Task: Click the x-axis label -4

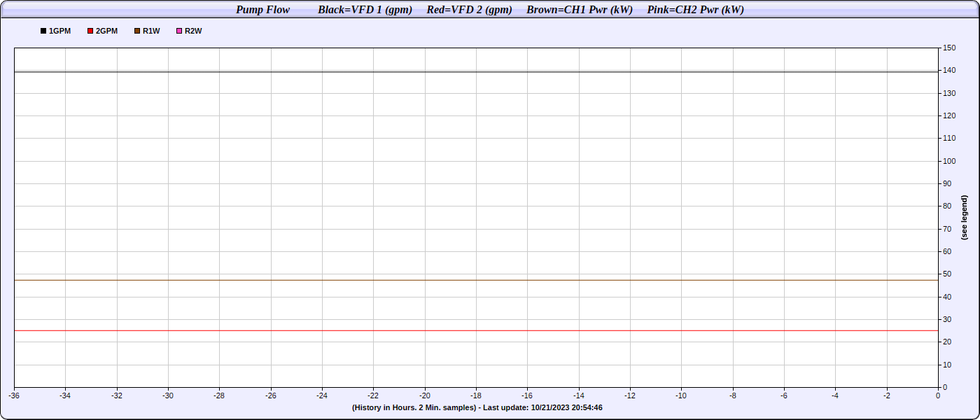Action: 835,395
